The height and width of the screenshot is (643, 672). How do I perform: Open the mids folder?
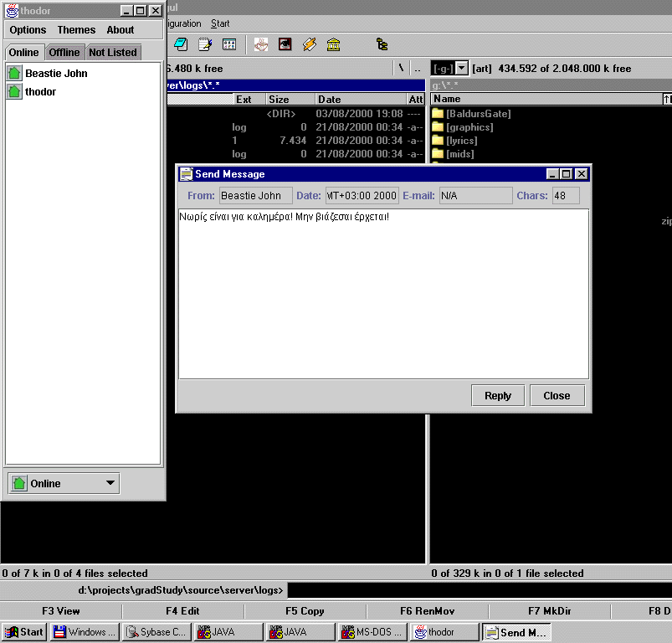(x=453, y=154)
